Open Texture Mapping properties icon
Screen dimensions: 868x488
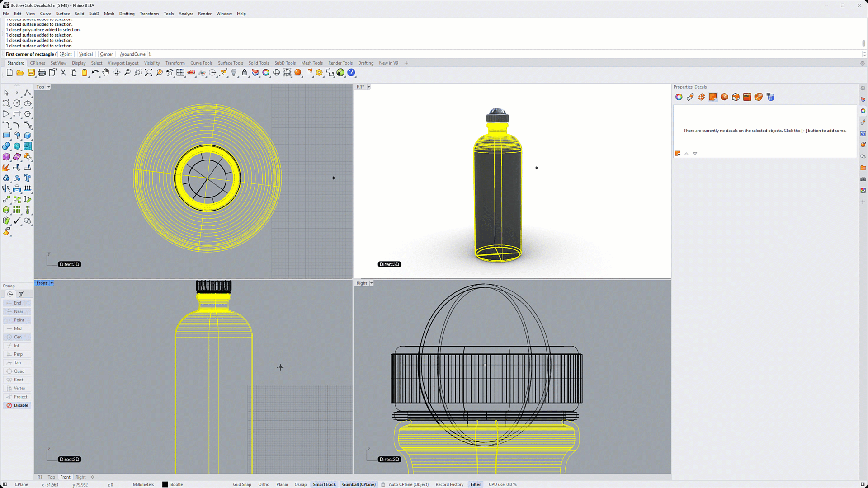(x=702, y=97)
